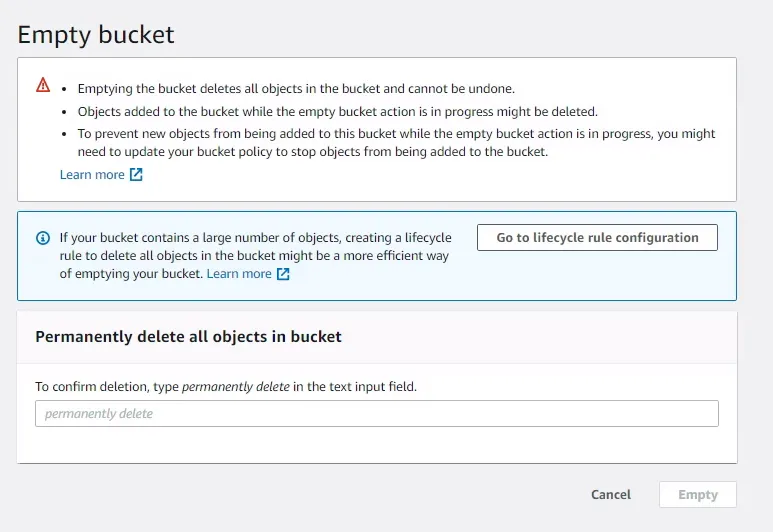Screen dimensions: 773x532
Task: Click the 'cannot be undone' warning bullet
Action: click(296, 89)
